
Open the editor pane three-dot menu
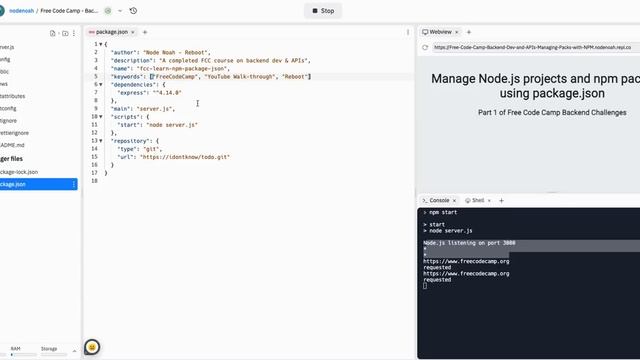point(408,32)
